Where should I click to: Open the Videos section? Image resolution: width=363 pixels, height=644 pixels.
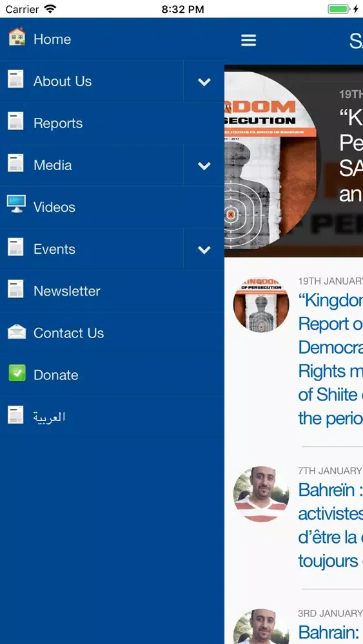tap(112, 207)
